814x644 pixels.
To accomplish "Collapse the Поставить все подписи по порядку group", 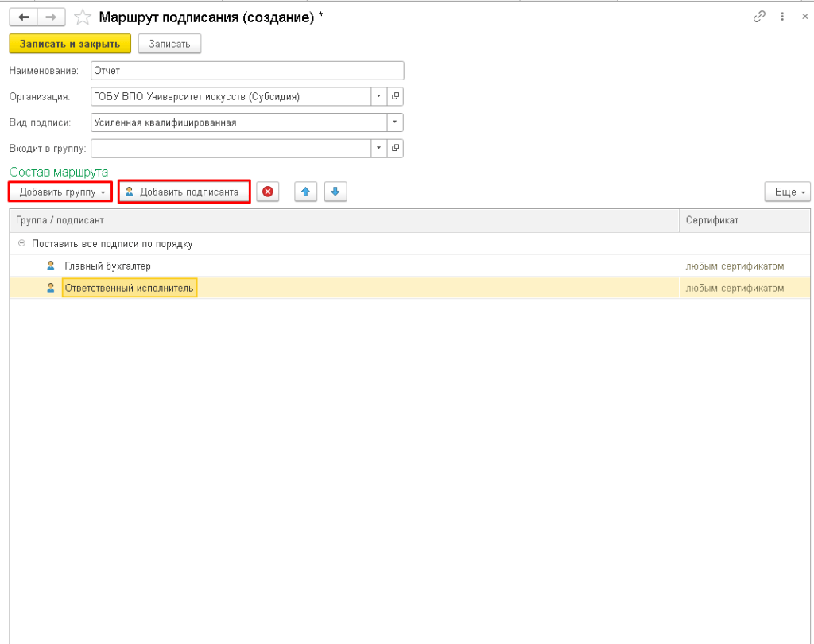I will tap(21, 244).
